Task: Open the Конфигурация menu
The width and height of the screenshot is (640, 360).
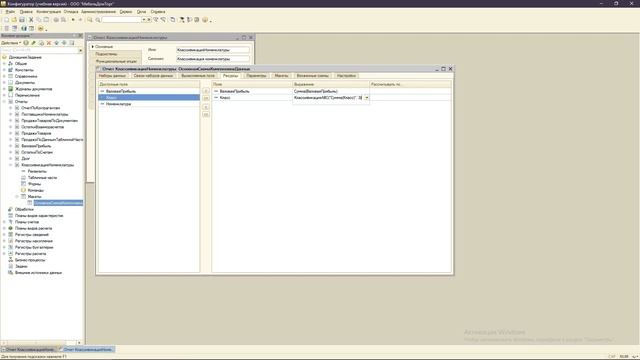Action: pyautogui.click(x=49, y=12)
